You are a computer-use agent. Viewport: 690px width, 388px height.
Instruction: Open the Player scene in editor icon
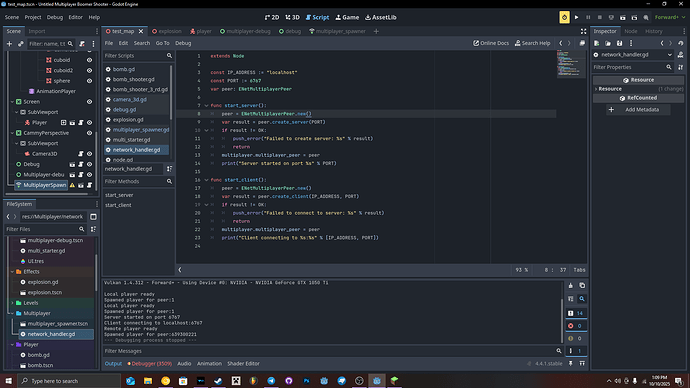[72, 123]
